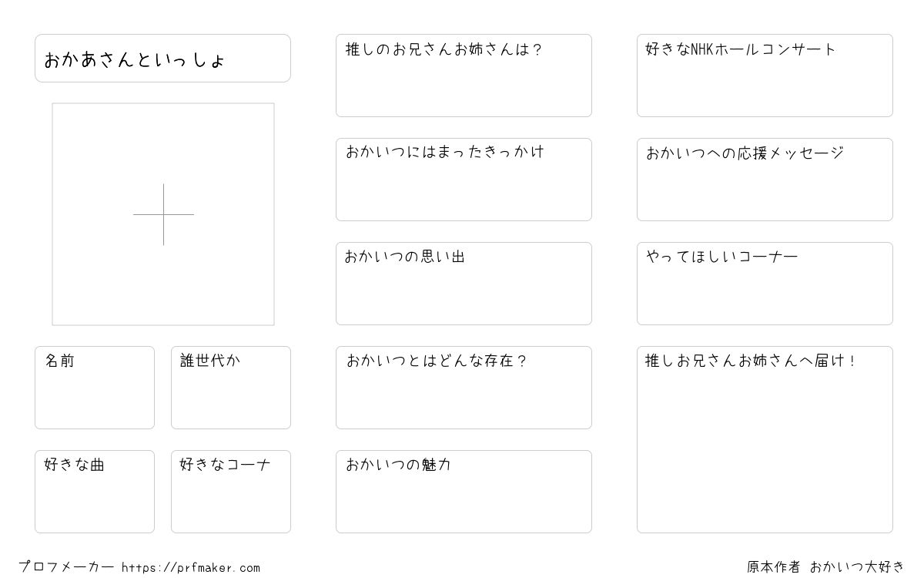Select the やってほしいコーナー box

coord(765,284)
